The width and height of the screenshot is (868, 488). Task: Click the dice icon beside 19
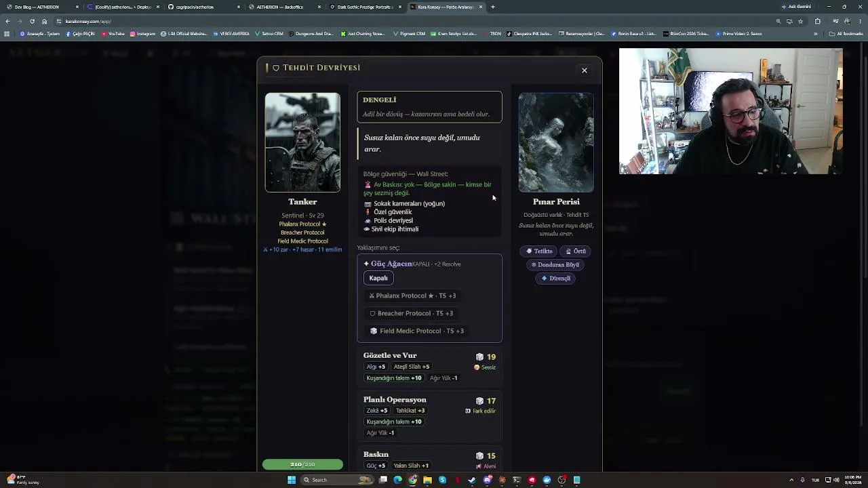pos(479,357)
